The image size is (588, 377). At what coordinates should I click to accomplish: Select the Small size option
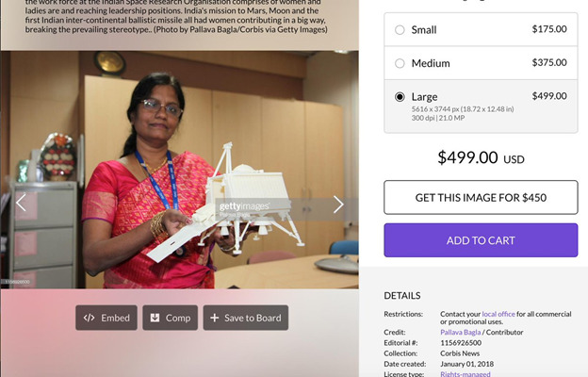481,29
